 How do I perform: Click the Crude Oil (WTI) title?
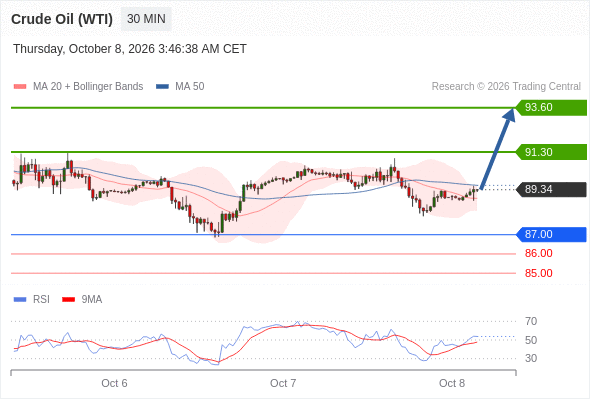point(62,19)
